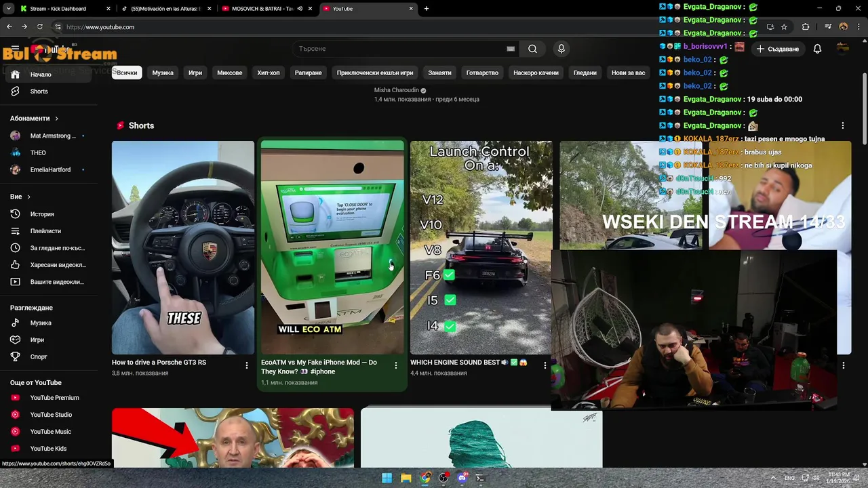This screenshot has height=488, width=868.
Task: Select the Нови за вас chip
Action: click(x=629, y=73)
